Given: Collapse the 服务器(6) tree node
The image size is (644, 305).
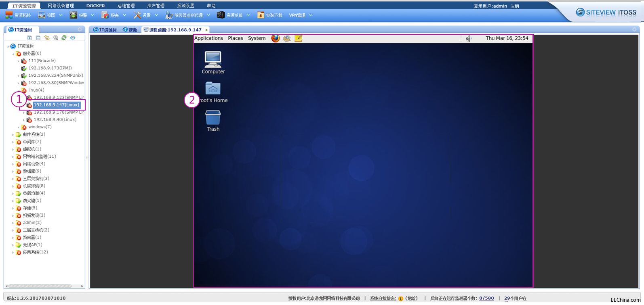Looking at the screenshot, I should click(x=13, y=54).
